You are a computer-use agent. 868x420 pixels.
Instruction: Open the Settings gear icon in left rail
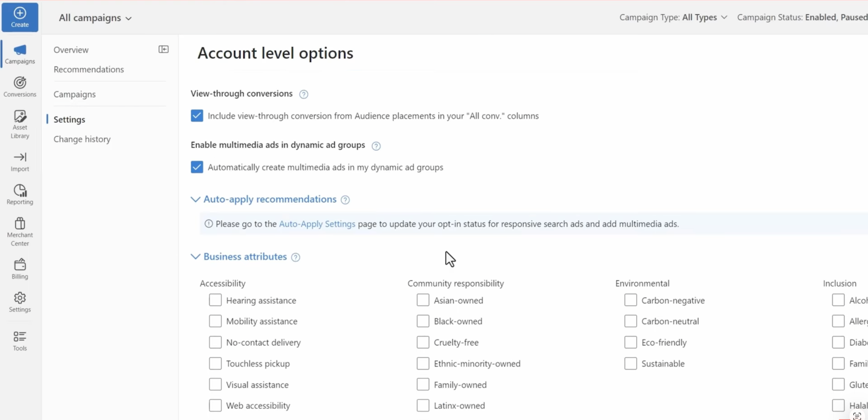(x=20, y=302)
